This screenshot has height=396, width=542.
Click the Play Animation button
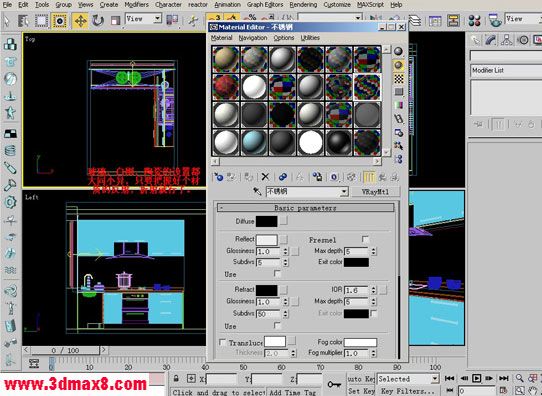click(x=476, y=378)
